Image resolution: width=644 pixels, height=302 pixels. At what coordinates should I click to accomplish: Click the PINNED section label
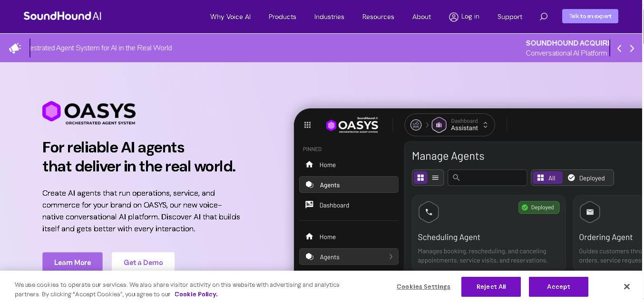pyautogui.click(x=312, y=149)
